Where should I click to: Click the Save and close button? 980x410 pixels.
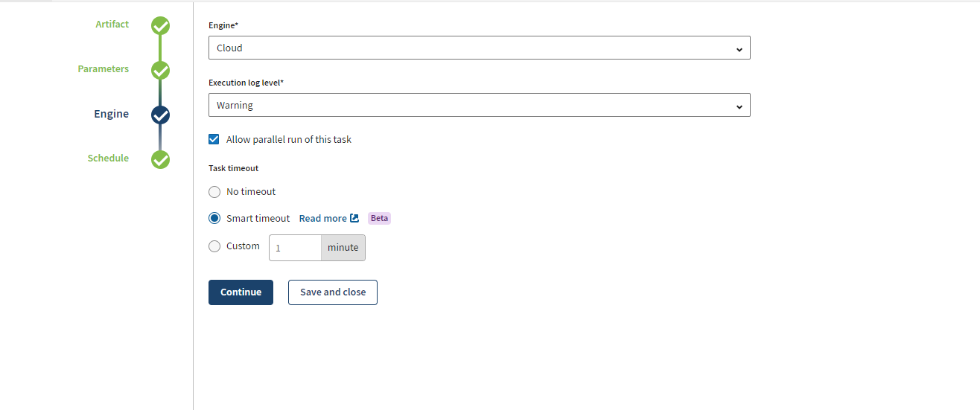click(332, 292)
